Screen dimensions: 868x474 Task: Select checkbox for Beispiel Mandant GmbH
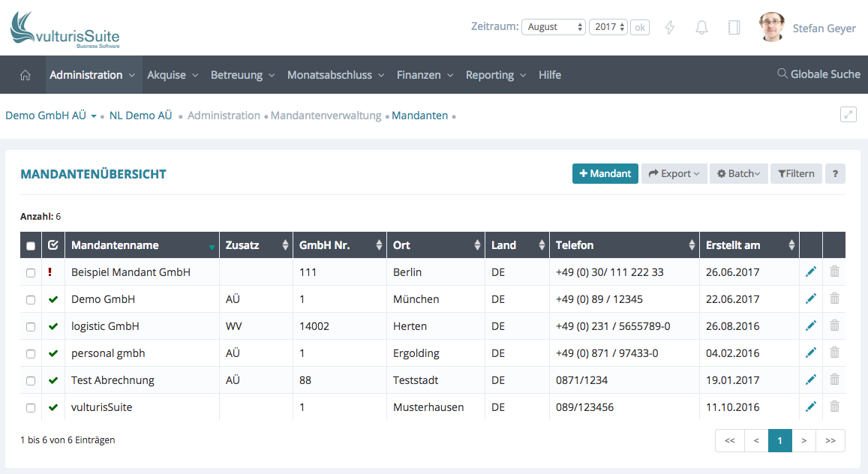pos(31,273)
